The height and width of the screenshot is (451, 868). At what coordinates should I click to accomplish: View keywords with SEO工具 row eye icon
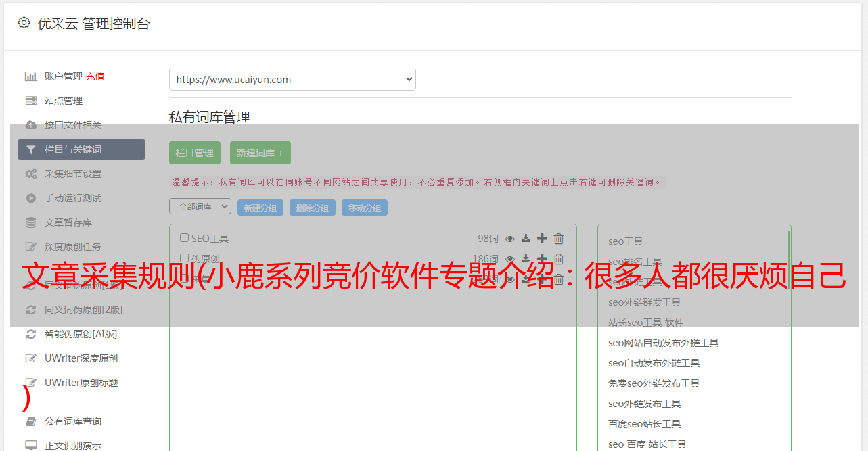(x=510, y=238)
